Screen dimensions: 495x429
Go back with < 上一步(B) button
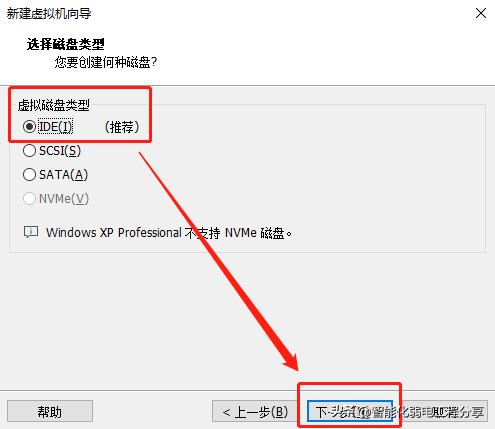pyautogui.click(x=255, y=411)
